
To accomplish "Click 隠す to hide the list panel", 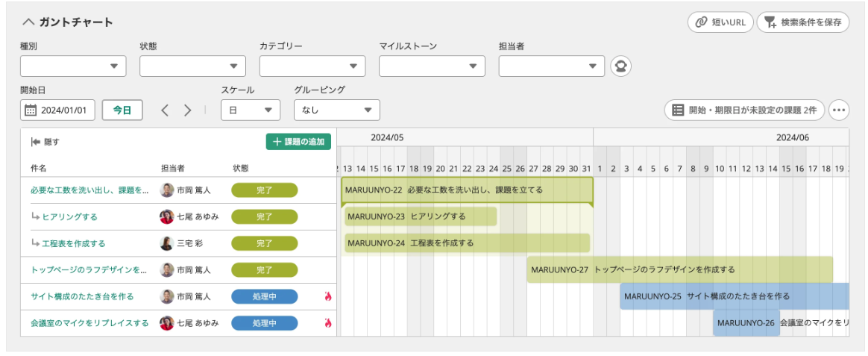I will [x=45, y=142].
